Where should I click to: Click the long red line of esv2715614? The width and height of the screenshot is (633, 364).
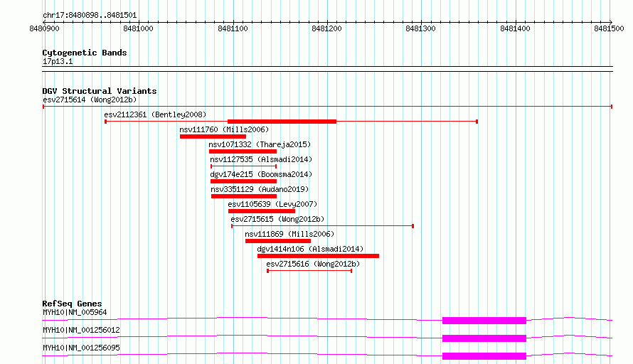click(327, 107)
